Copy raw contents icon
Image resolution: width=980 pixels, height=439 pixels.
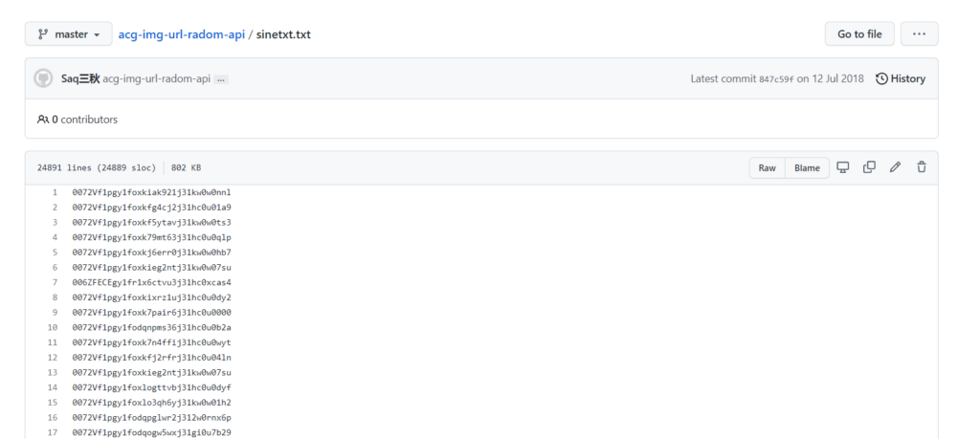click(869, 166)
